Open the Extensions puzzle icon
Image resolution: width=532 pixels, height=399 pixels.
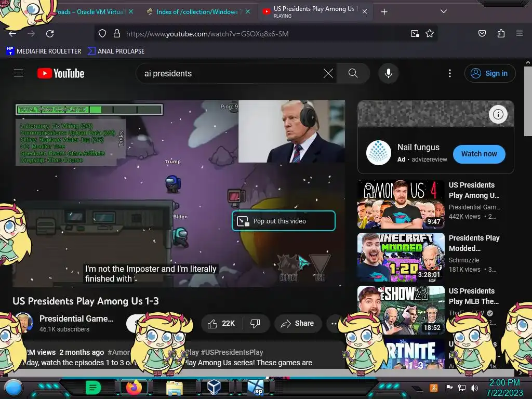[x=501, y=34]
